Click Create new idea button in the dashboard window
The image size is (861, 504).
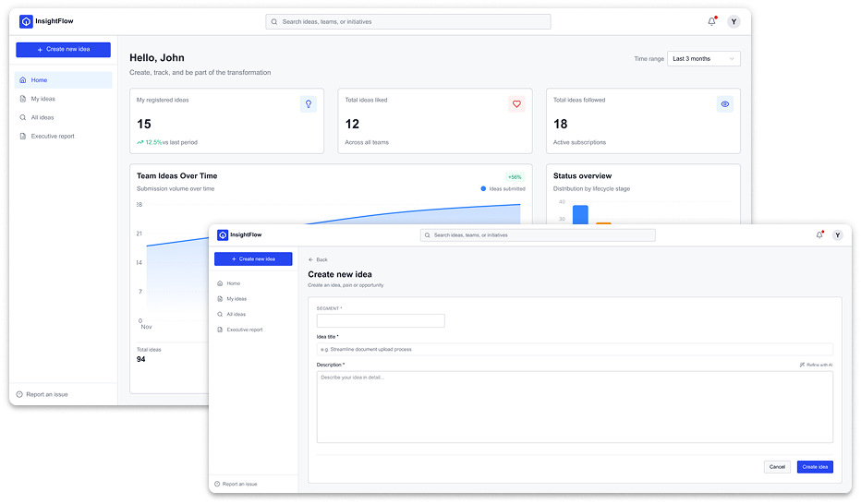pyautogui.click(x=63, y=49)
